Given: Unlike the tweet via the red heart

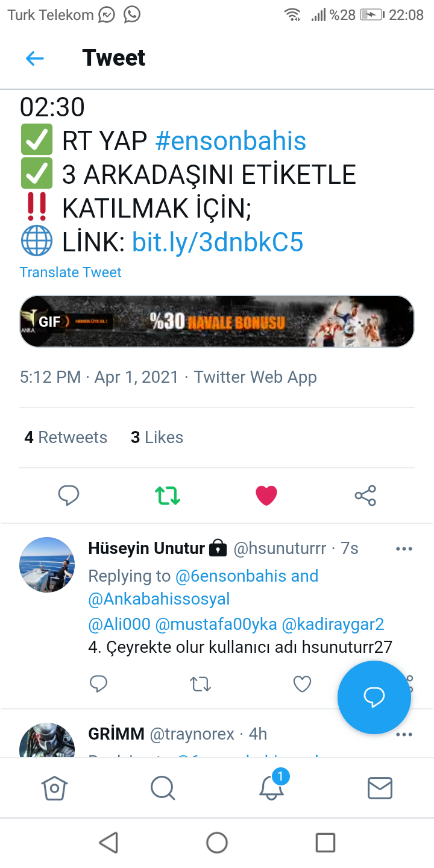Looking at the screenshot, I should click(x=266, y=495).
